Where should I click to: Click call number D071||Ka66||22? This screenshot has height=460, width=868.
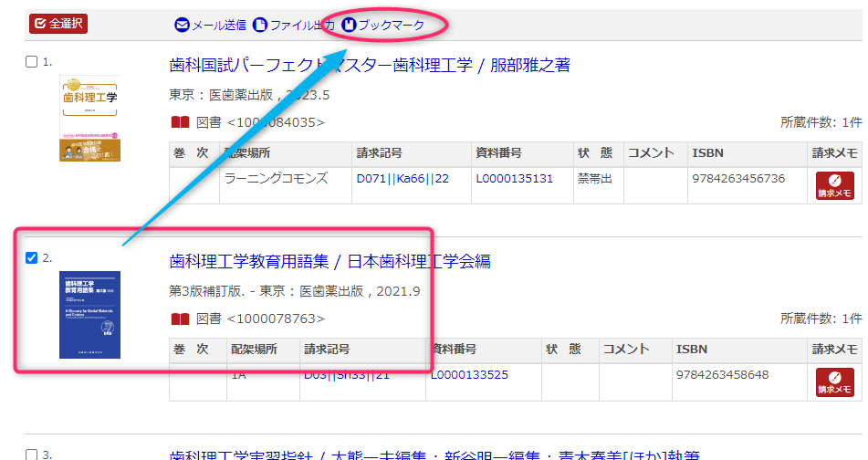(403, 178)
